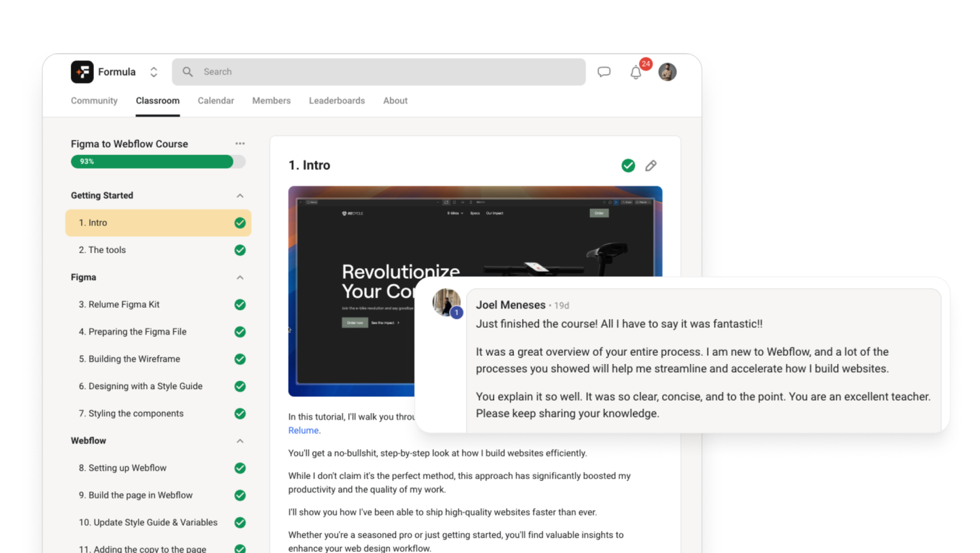Toggle completion check for 2. The tools
Screen dimensions: 980x553
tap(240, 250)
